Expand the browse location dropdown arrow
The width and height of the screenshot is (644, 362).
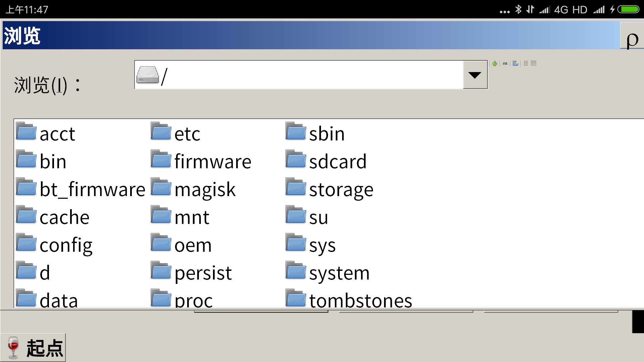pyautogui.click(x=475, y=75)
